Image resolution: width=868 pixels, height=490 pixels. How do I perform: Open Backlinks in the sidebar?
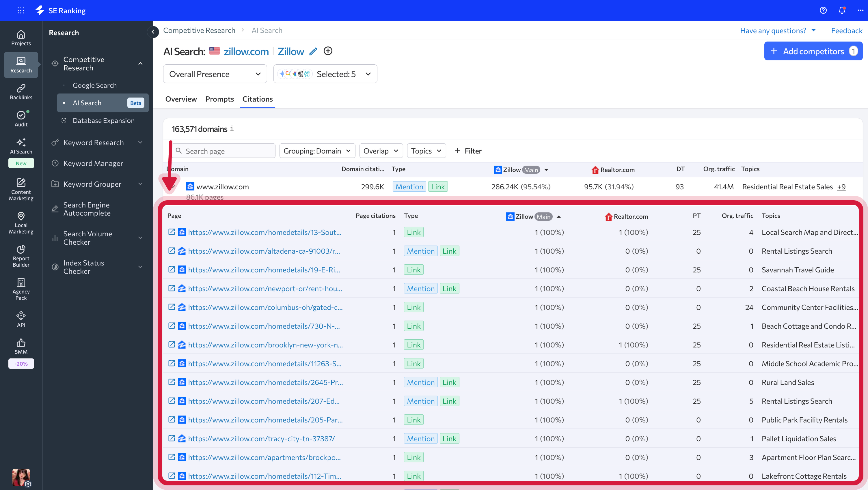(x=21, y=92)
